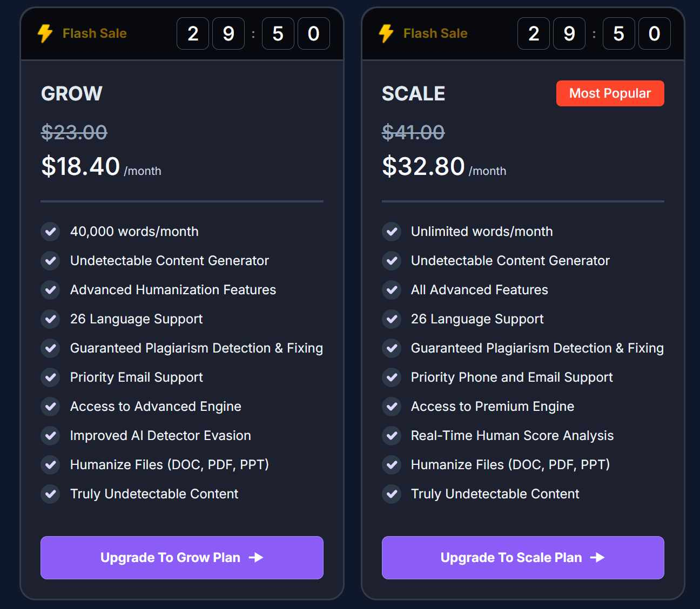Select the Most Popular badge
700x609 pixels.
tap(610, 93)
